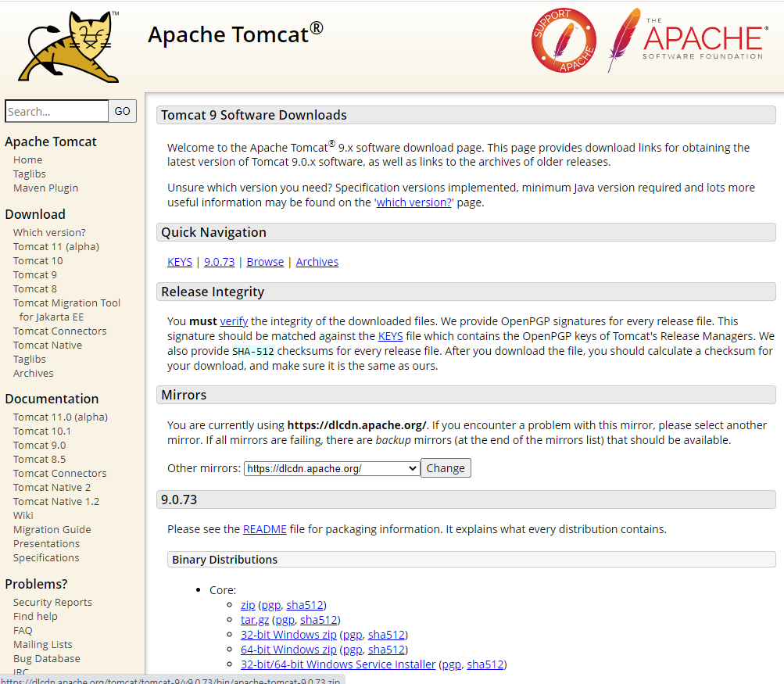Screen dimensions: 784x684
Task: Open Tomcat Migration Tool for Jakarta EE
Action: click(66, 310)
